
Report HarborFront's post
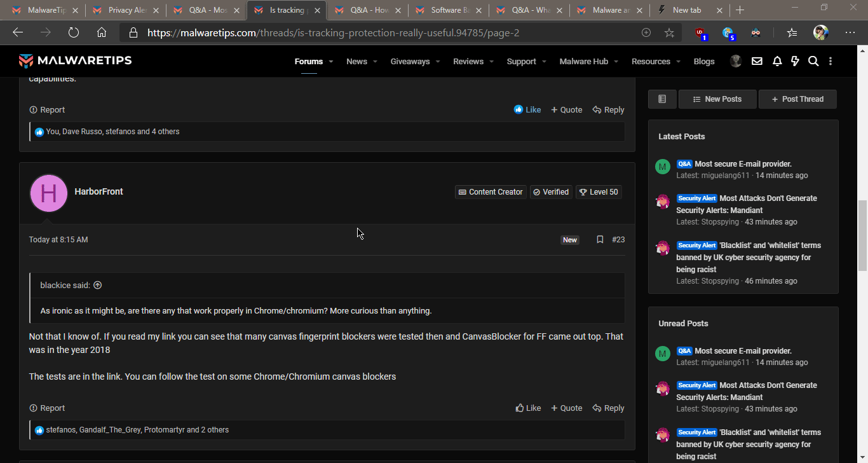pyautogui.click(x=47, y=408)
